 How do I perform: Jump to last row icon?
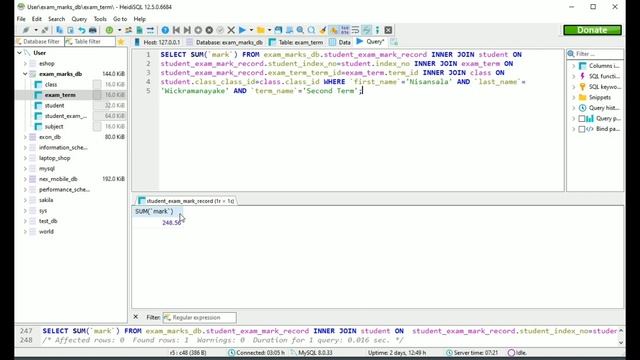[x=187, y=30]
